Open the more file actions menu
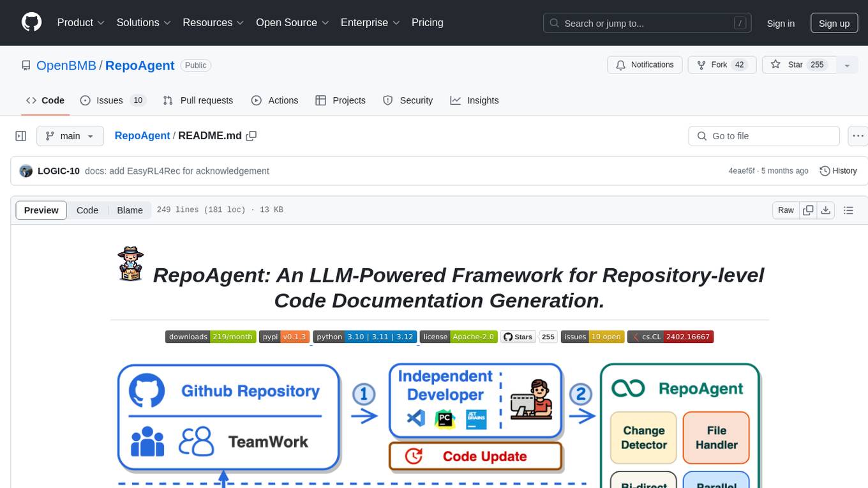 coord(858,136)
